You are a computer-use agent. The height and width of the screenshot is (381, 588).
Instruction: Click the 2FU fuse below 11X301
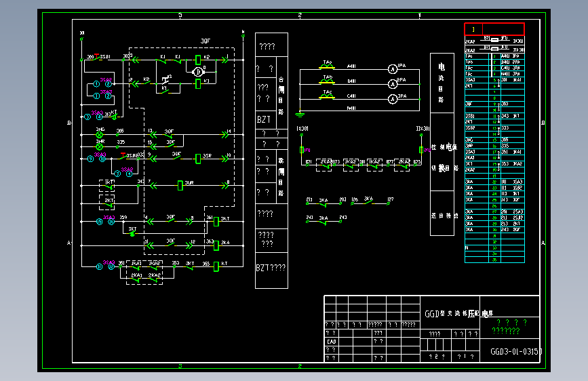point(421,150)
